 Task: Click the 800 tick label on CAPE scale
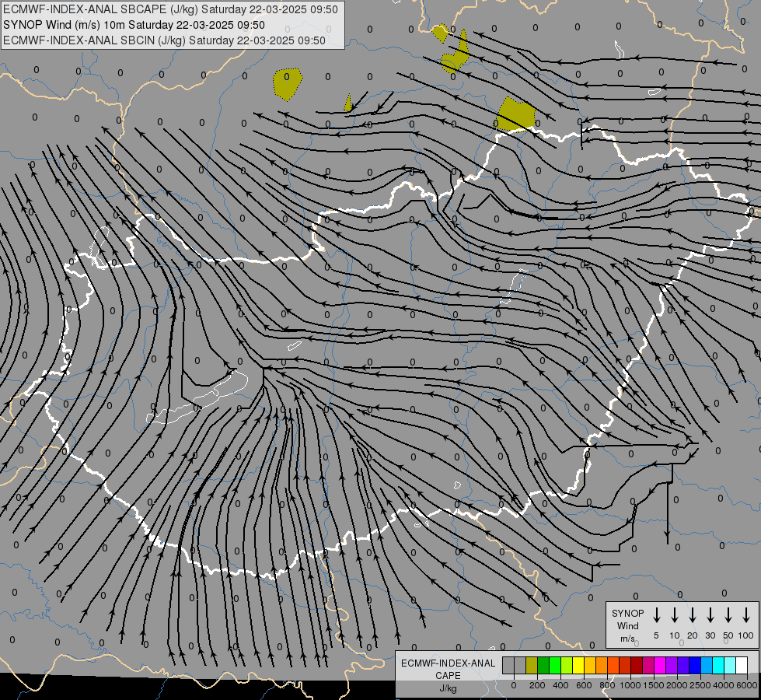(607, 685)
